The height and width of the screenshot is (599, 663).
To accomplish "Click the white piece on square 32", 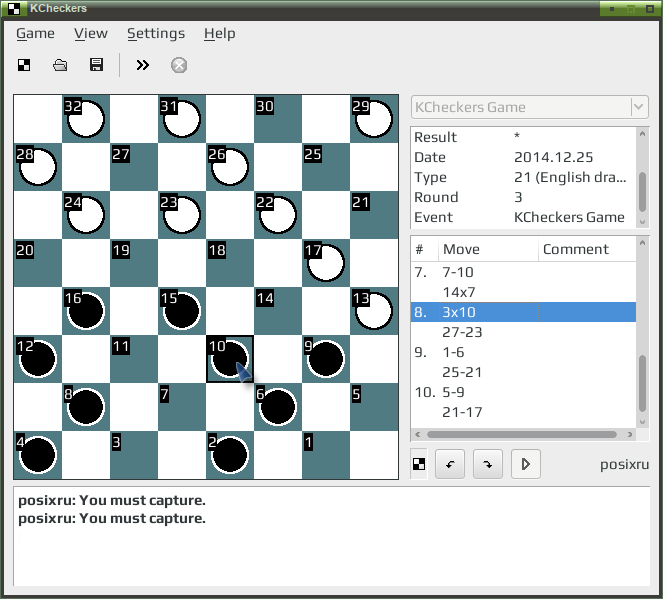I will pyautogui.click(x=86, y=119).
